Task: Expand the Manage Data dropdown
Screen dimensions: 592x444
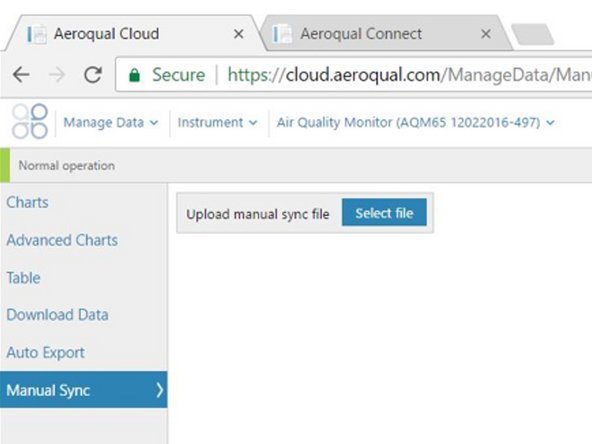Action: pyautogui.click(x=111, y=122)
